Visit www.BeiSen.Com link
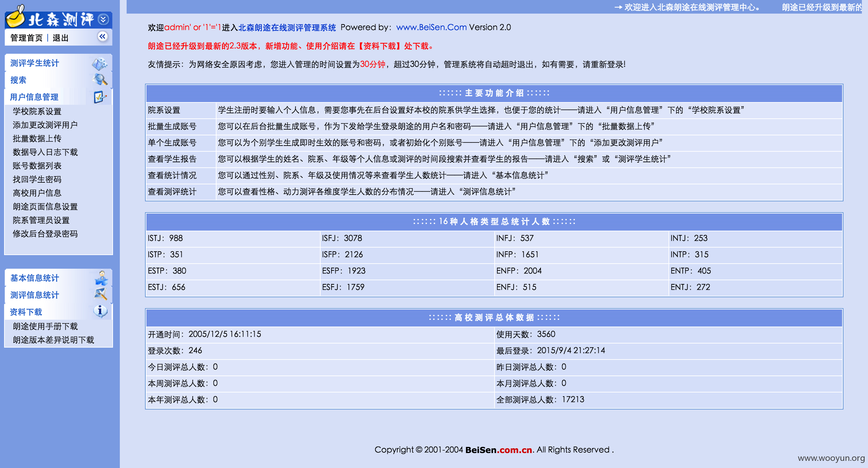The width and height of the screenshot is (868, 468). 431,27
